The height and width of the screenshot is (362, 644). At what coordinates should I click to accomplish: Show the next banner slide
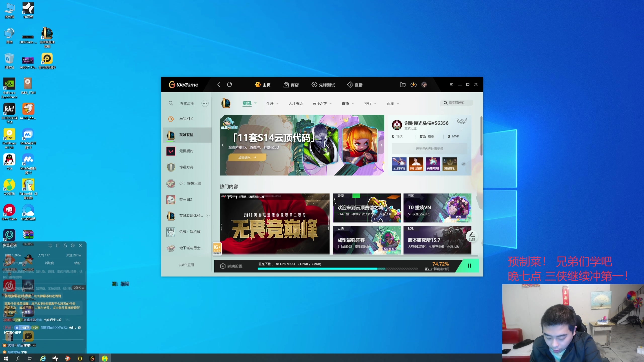pos(381,145)
